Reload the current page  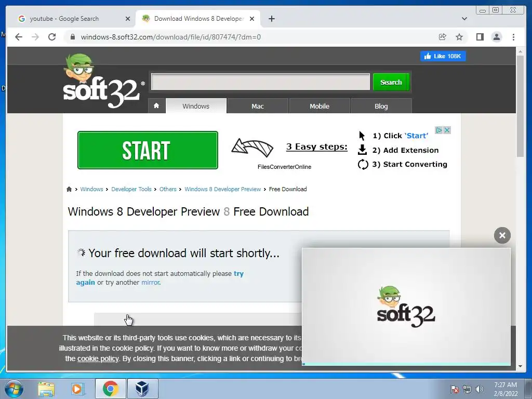point(52,37)
